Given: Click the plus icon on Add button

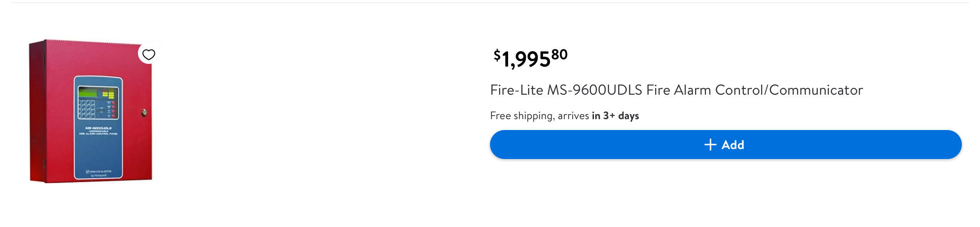Looking at the screenshot, I should tap(710, 145).
